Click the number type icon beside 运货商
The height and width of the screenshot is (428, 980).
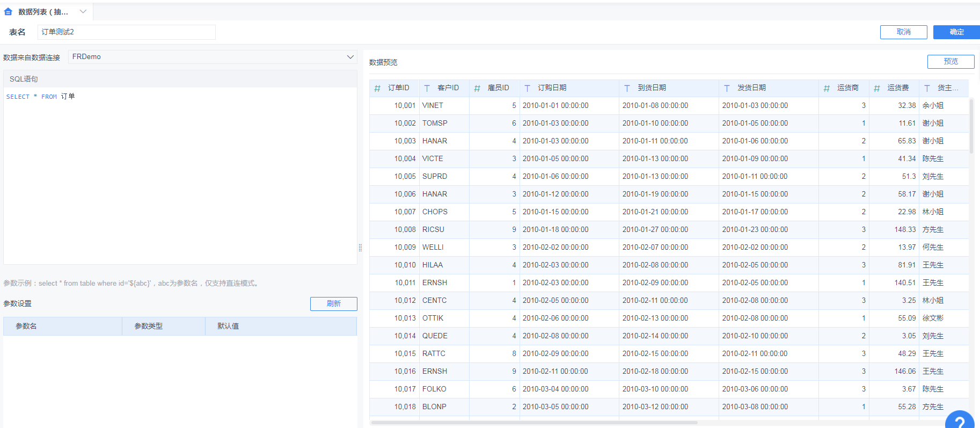827,88
